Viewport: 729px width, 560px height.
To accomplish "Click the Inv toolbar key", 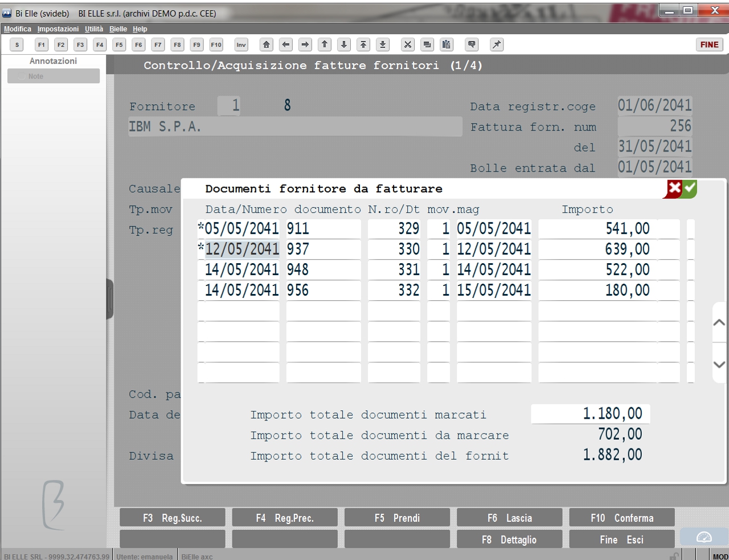I will coord(241,44).
